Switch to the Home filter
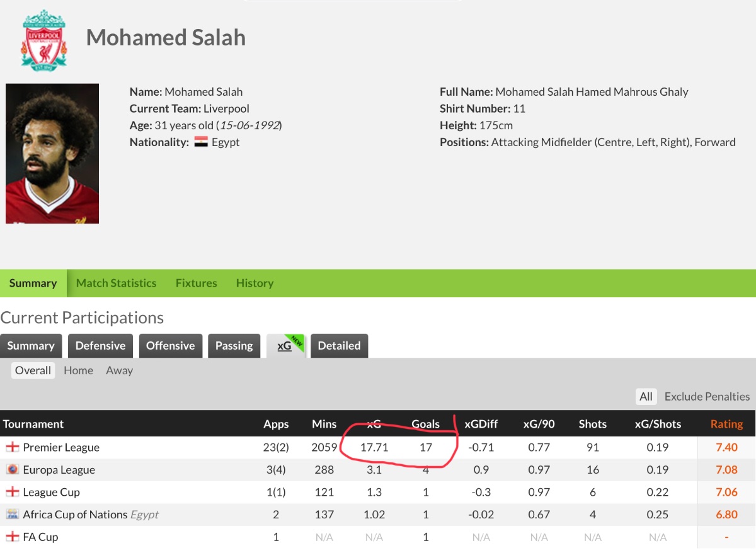Image resolution: width=756 pixels, height=553 pixels. click(78, 370)
